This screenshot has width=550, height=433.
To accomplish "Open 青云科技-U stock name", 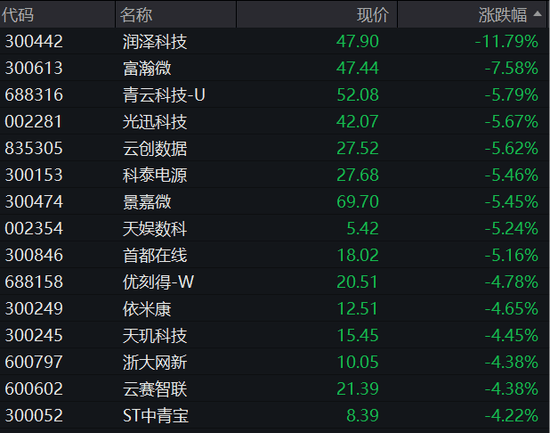I will click(164, 95).
